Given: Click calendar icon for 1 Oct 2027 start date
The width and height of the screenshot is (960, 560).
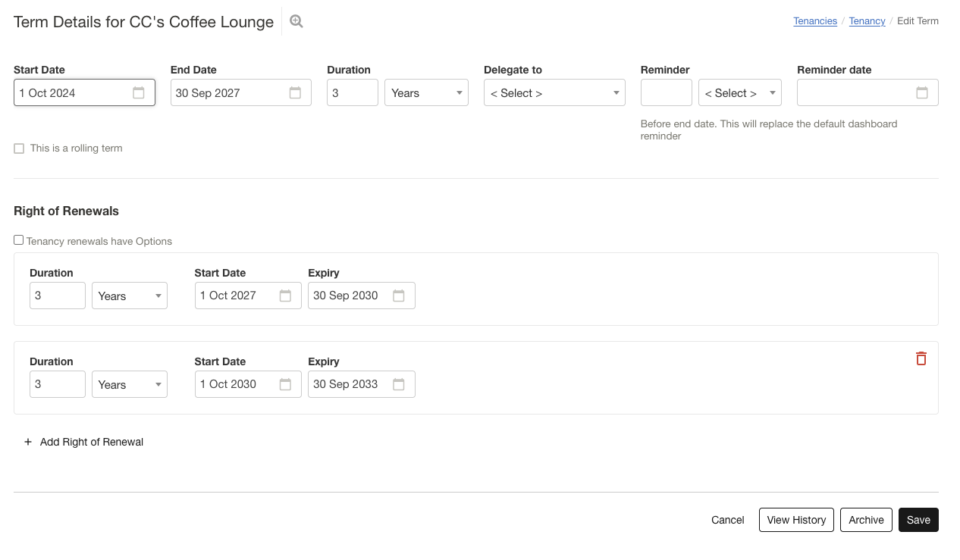Looking at the screenshot, I should coord(285,296).
